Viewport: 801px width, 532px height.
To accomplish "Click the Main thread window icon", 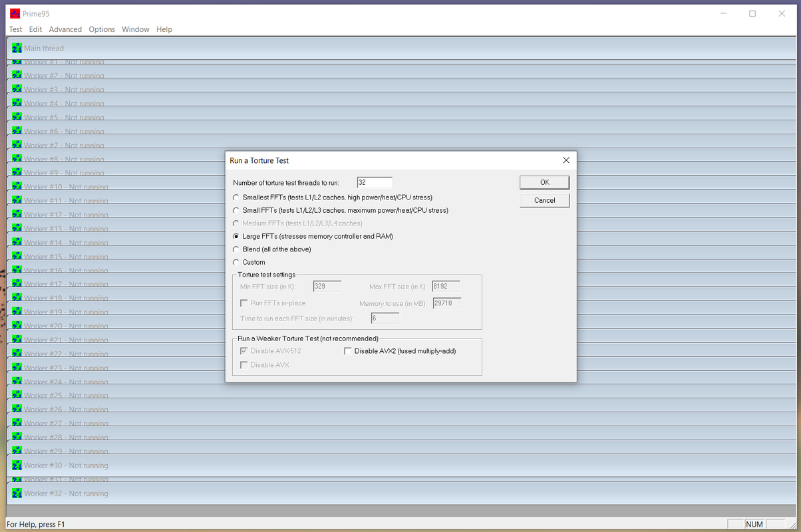I will pyautogui.click(x=17, y=48).
